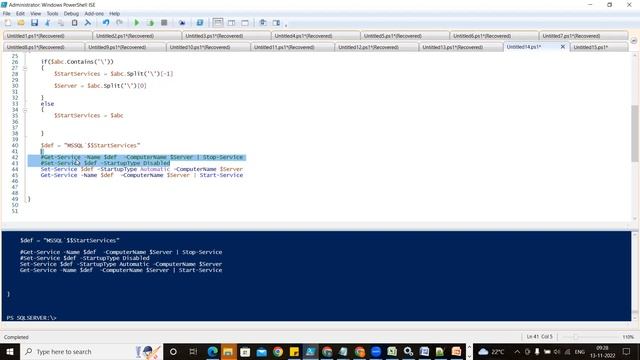Switch to the Untitled9.ps1 (Recovered) tab

[125, 47]
